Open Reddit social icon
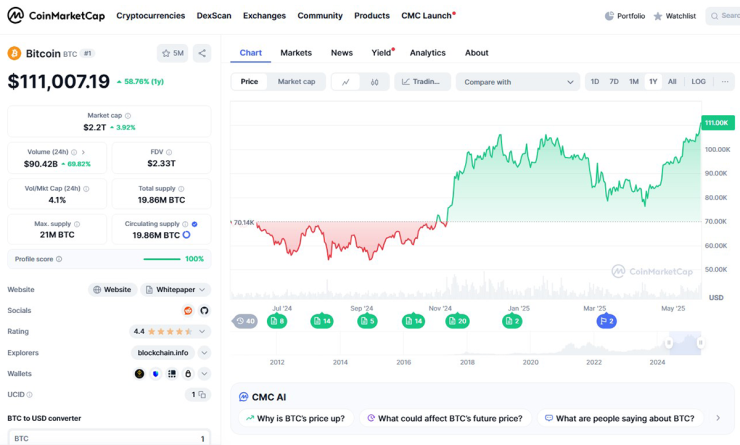 [x=188, y=311]
